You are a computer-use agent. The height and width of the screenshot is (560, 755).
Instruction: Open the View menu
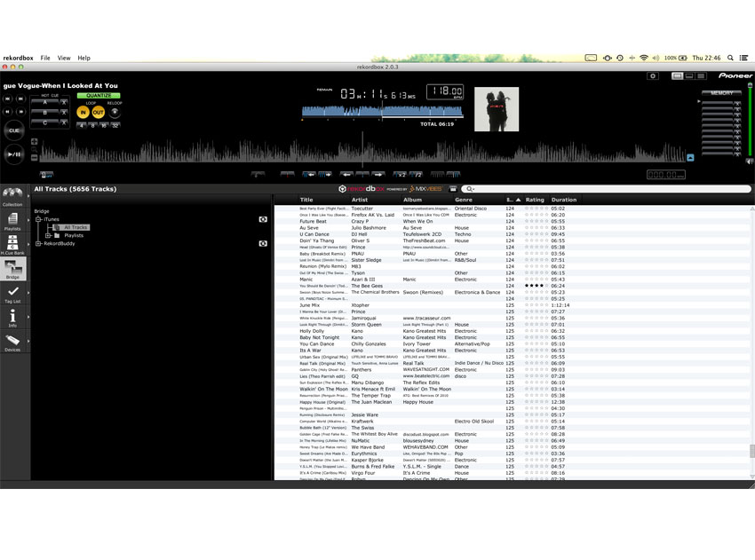64,58
